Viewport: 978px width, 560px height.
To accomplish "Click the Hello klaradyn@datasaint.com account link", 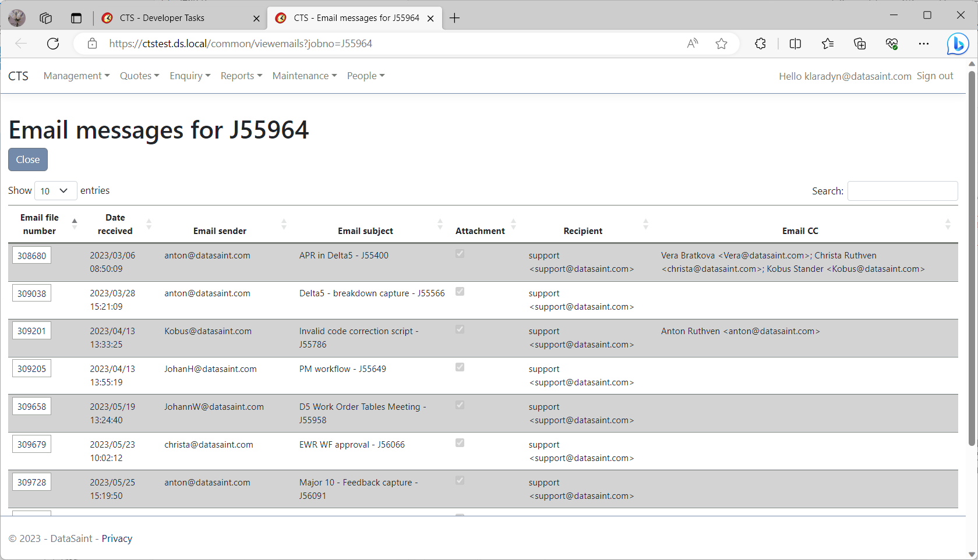I will tap(845, 76).
